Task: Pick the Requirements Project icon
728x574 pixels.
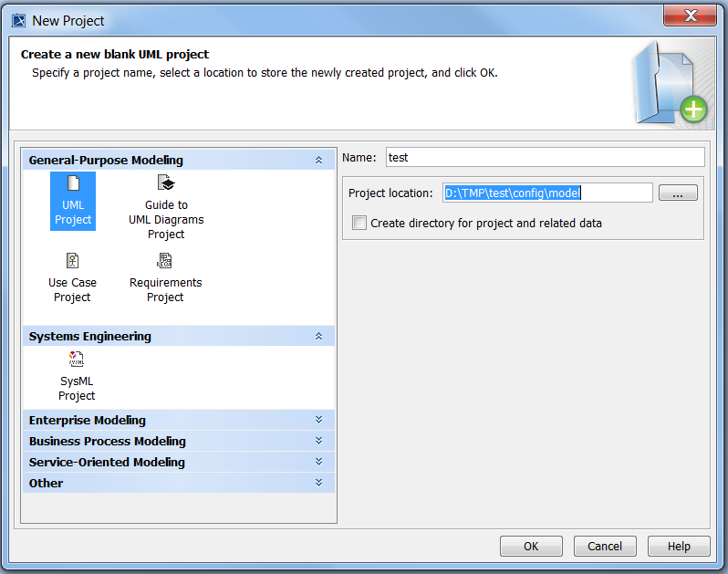Action: 165,262
